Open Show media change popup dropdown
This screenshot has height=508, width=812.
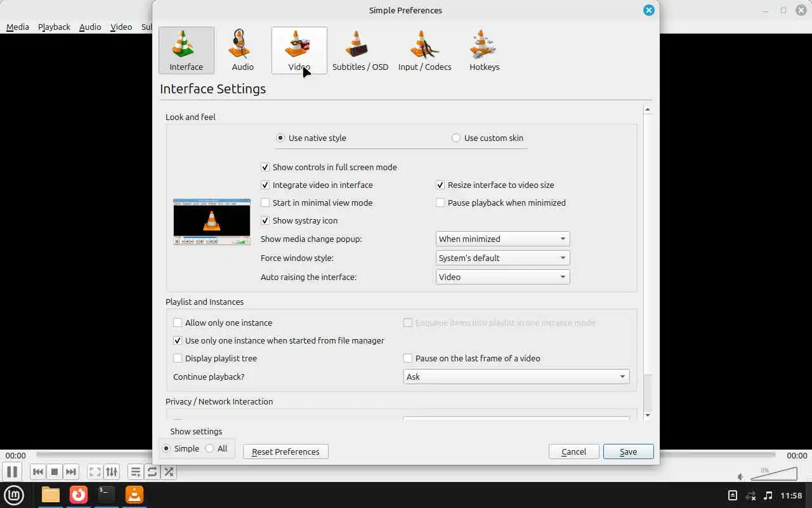pos(502,239)
